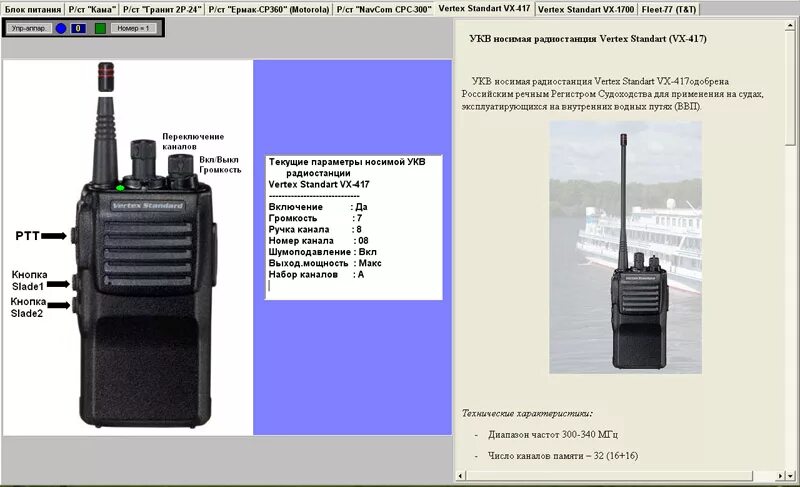Click the Шумоподавление : Вкл line
The height and width of the screenshot is (487, 800).
323,252
